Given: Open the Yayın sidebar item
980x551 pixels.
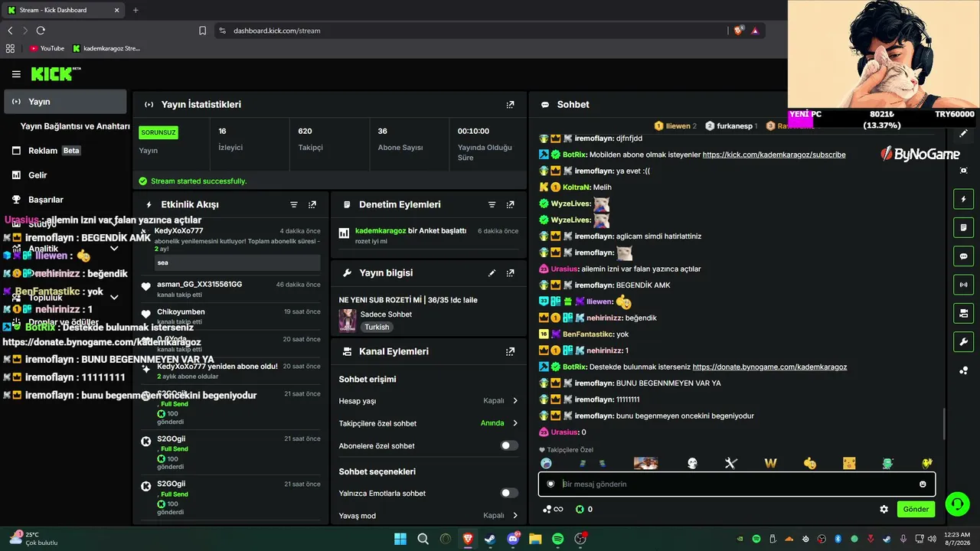Looking at the screenshot, I should pos(65,102).
